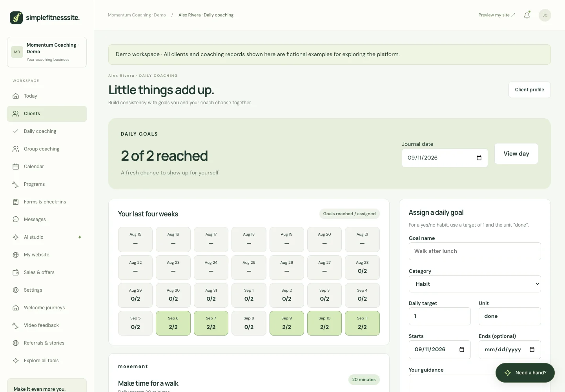
Task: Click the View day button
Action: click(x=516, y=154)
